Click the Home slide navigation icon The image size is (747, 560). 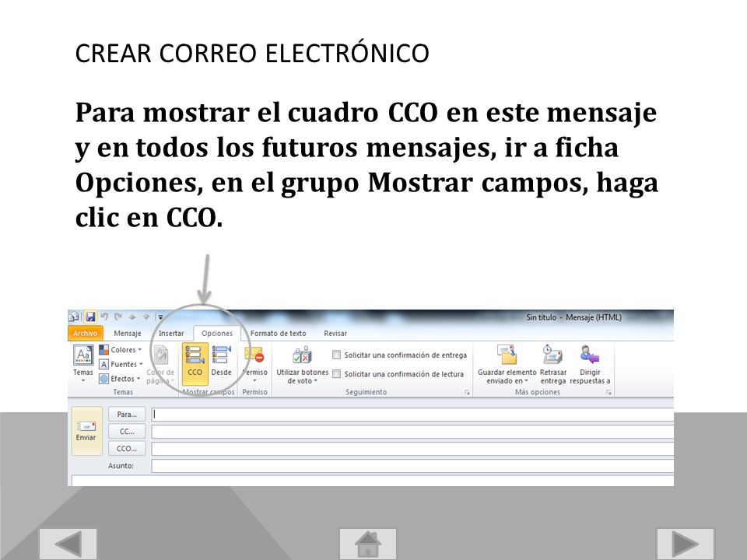[x=368, y=544]
